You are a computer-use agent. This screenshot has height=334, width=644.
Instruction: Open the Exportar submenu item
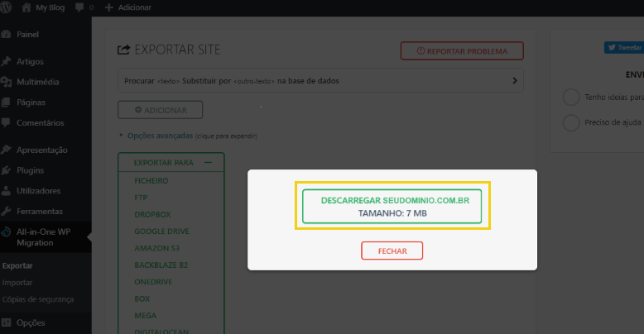pos(17,266)
